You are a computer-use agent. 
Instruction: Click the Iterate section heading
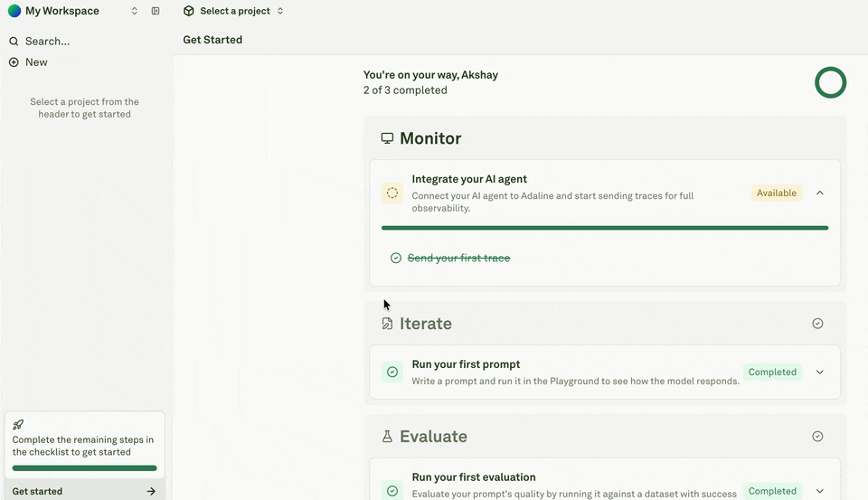(x=426, y=324)
